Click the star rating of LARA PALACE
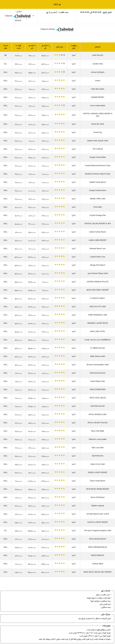Image resolution: width=115 pixels, height=644 pixels. click(x=59, y=55)
